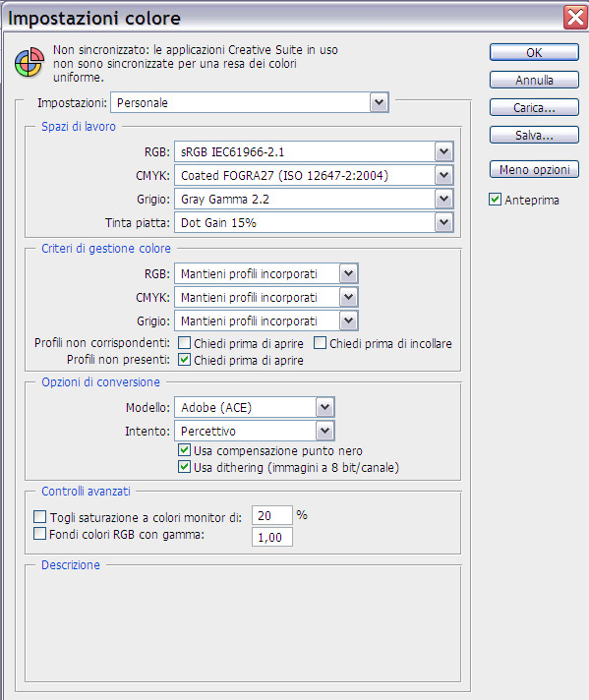Image resolution: width=589 pixels, height=700 pixels.
Task: Click the color sync status icon
Action: coord(29,63)
